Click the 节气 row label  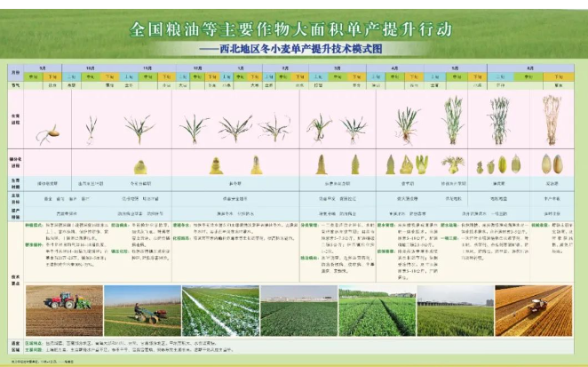pyautogui.click(x=15, y=85)
